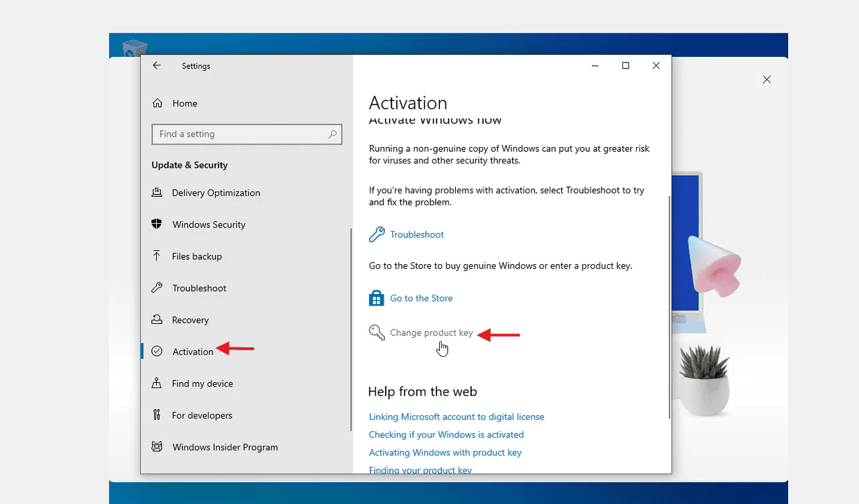This screenshot has width=859, height=504.
Task: Select Files backup in sidebar
Action: (196, 257)
